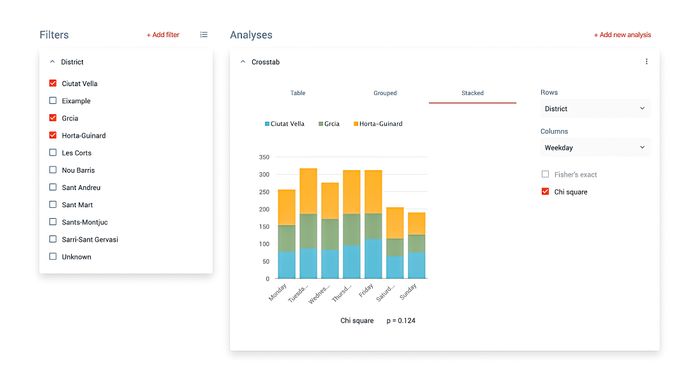Click Add new analysis link
The height and width of the screenshot is (375, 700).
[x=622, y=34]
